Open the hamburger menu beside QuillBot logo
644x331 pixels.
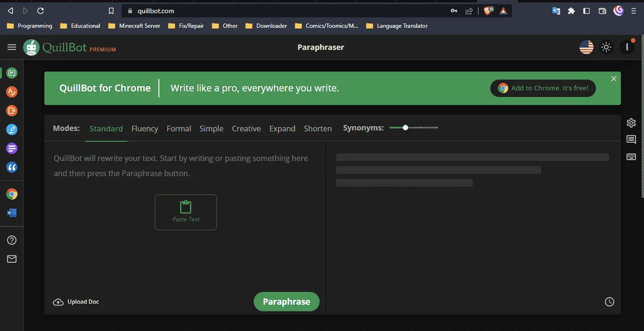[12, 47]
